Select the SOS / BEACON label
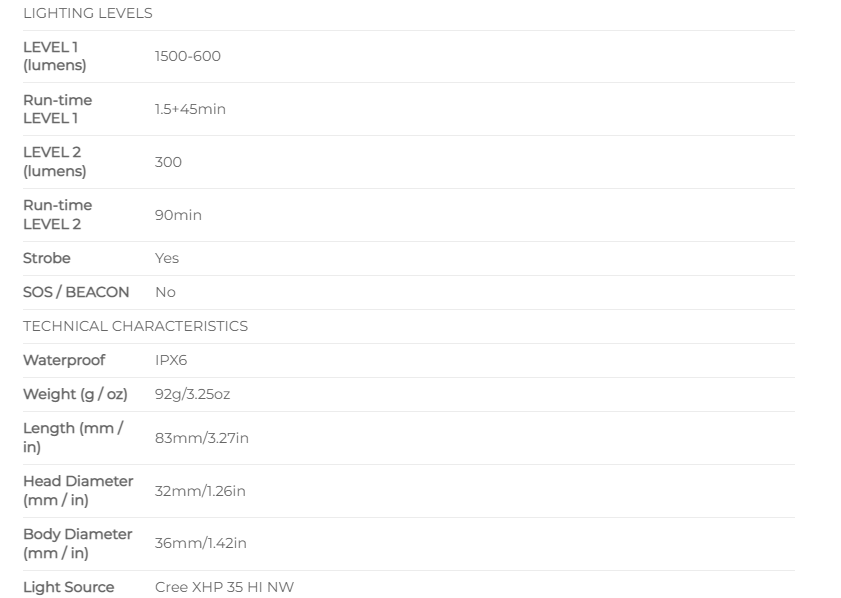The image size is (841, 598). click(76, 292)
